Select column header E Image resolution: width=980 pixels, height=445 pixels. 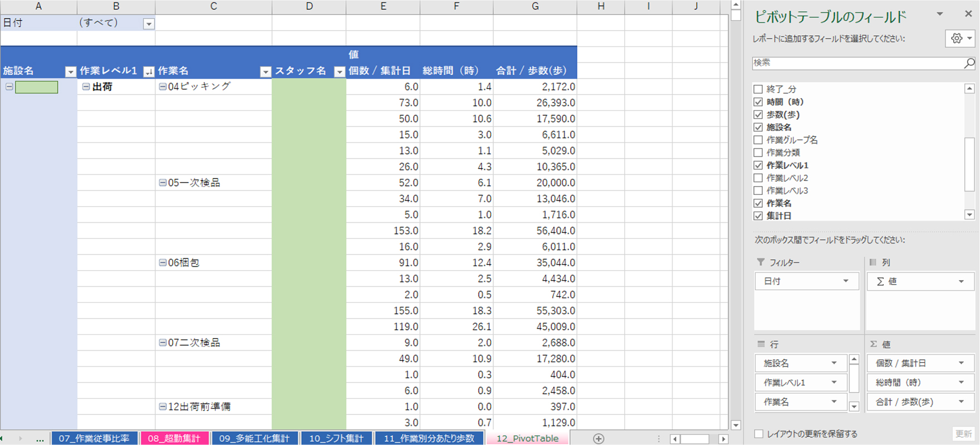[x=383, y=6]
